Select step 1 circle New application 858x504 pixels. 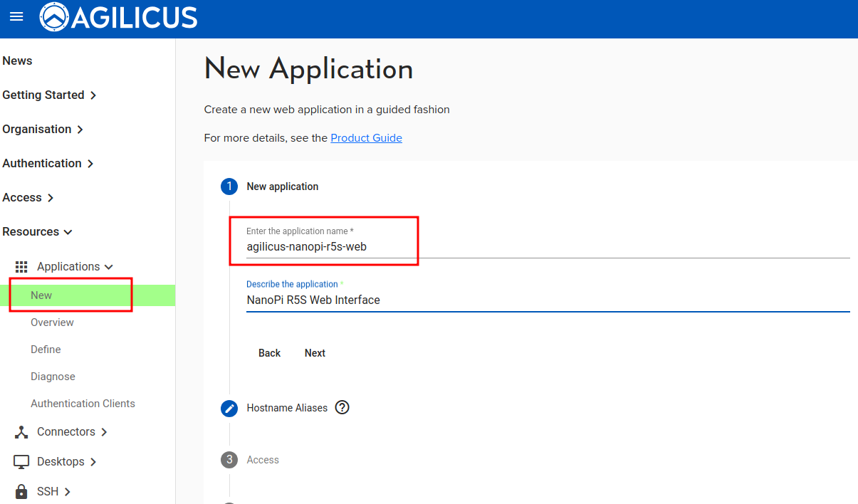point(229,187)
